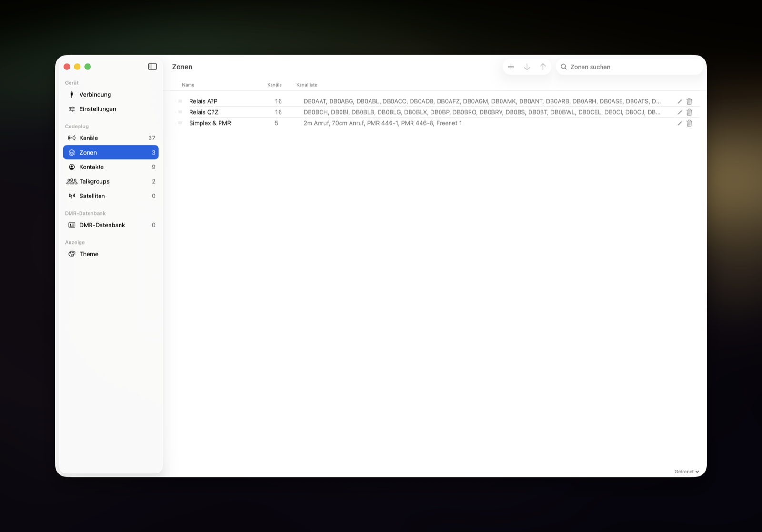Click the move up arrow icon
The height and width of the screenshot is (532, 762).
click(543, 67)
